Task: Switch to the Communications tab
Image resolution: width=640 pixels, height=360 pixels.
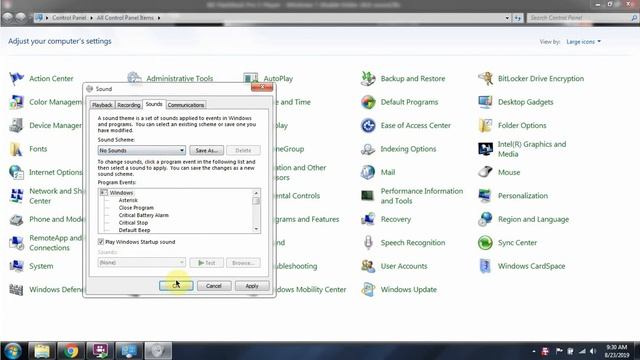Action: [x=186, y=105]
